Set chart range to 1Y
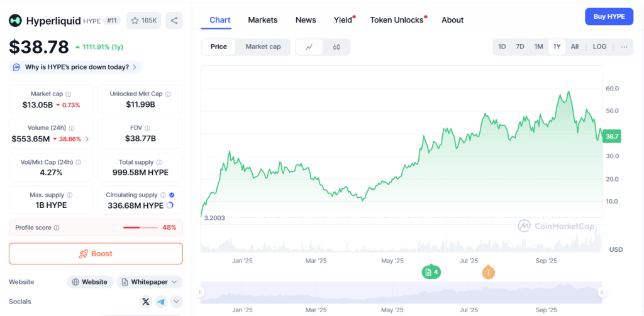Screen dimensions: 644x316 point(557,46)
